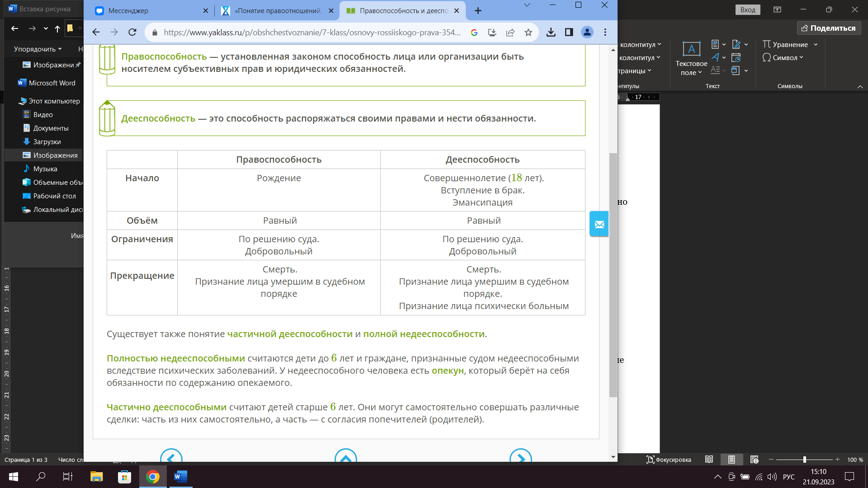The height and width of the screenshot is (488, 868).
Task: Click the Word signature line icon
Action: (x=740, y=44)
